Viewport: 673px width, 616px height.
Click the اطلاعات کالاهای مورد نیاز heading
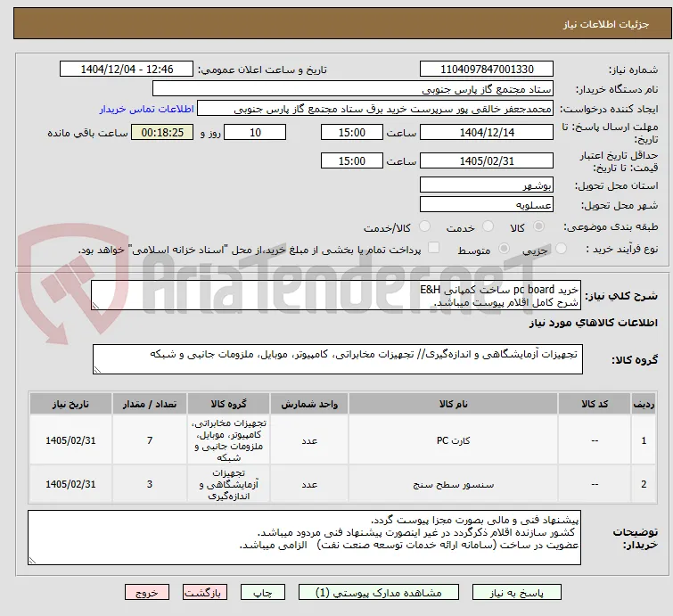coord(593,324)
